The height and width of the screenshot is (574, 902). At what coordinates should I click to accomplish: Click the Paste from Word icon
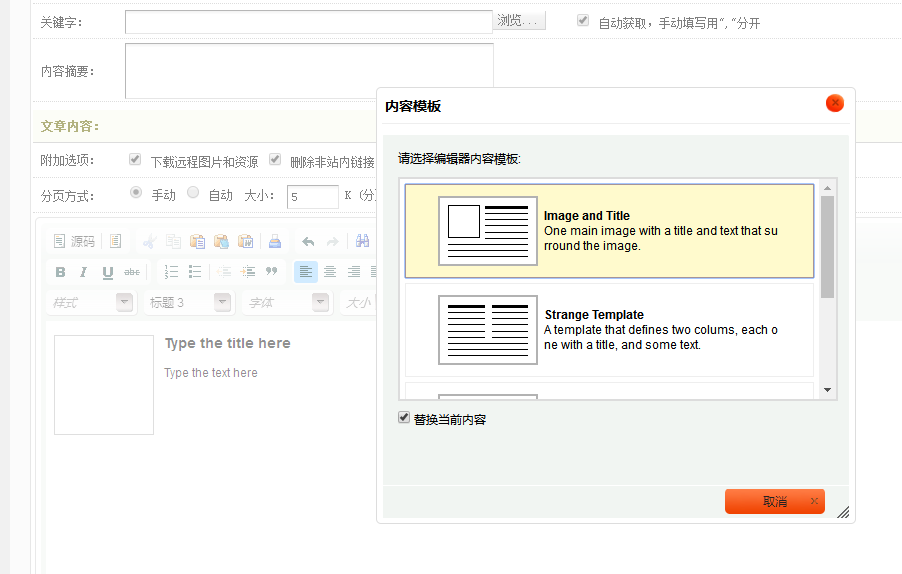(x=246, y=241)
